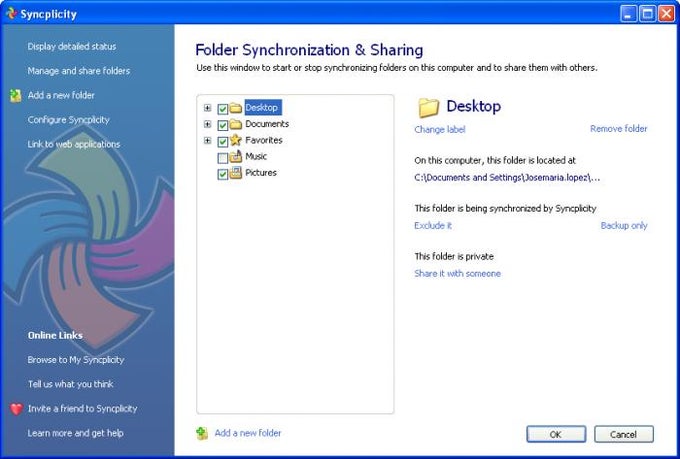Click the Change label link
Screen dimensions: 680x459
[440, 129]
